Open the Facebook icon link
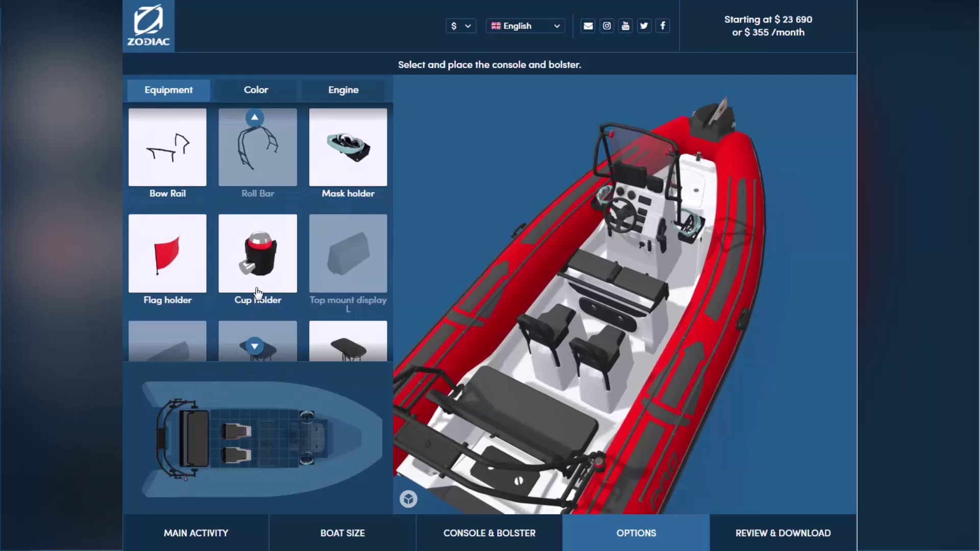980x551 pixels. point(663,26)
